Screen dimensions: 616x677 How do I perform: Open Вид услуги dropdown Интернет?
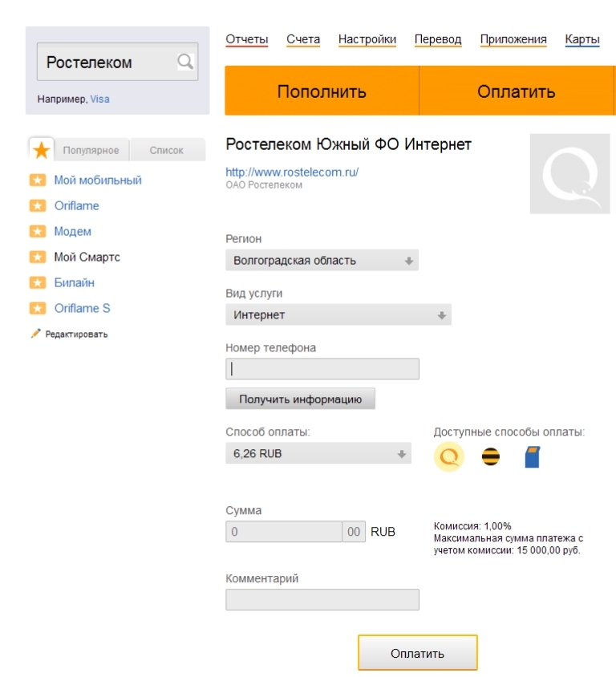point(338,314)
